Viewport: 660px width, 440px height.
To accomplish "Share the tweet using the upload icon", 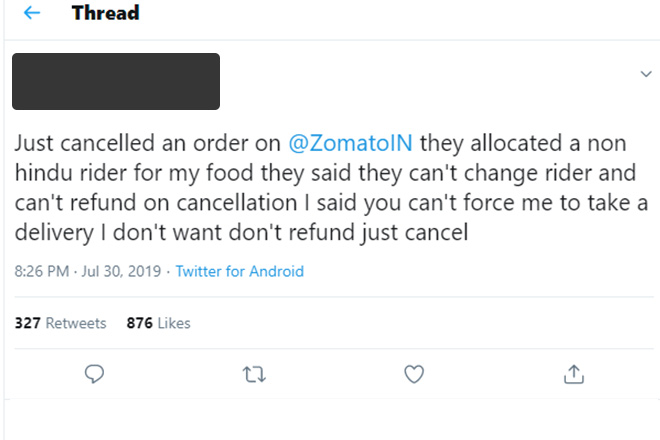I will pos(574,373).
